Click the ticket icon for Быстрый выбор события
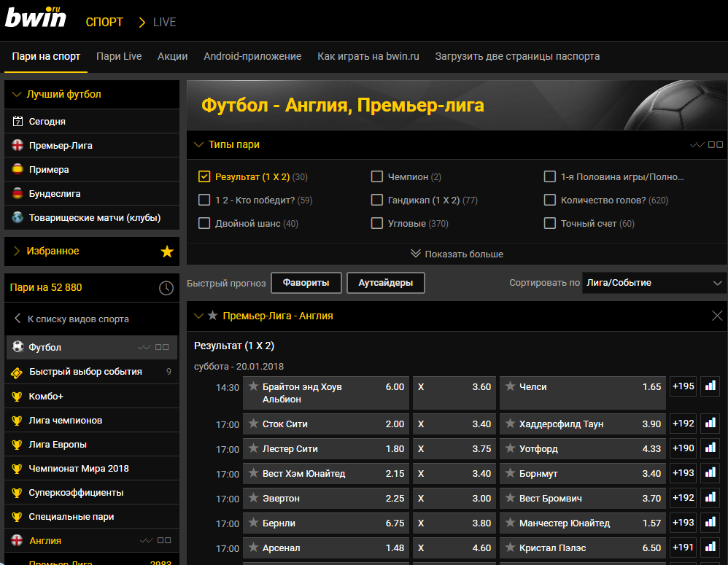Viewport: 728px width, 565px height. click(17, 372)
